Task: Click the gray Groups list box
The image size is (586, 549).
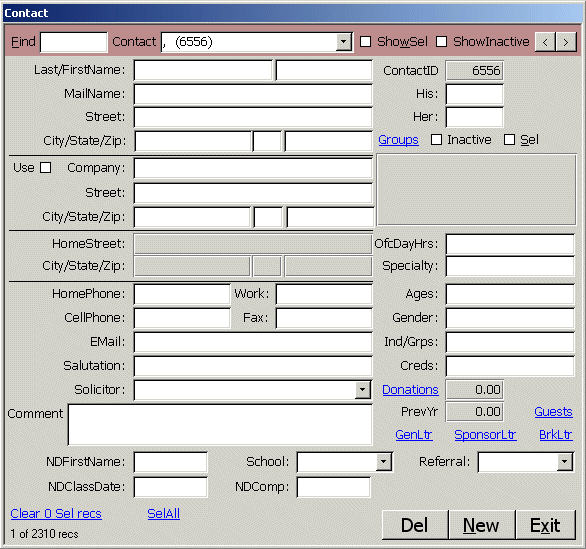Action: (x=476, y=189)
